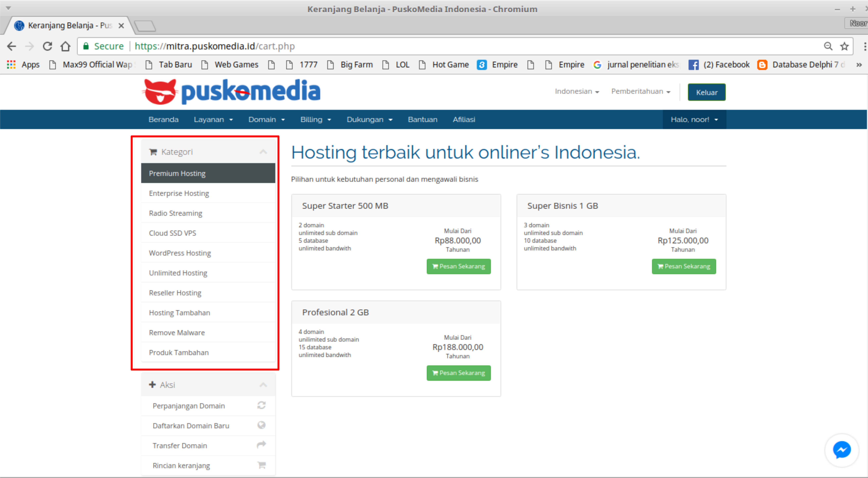Select the Enterprise Hosting category
The height and width of the screenshot is (478, 868).
(x=208, y=193)
